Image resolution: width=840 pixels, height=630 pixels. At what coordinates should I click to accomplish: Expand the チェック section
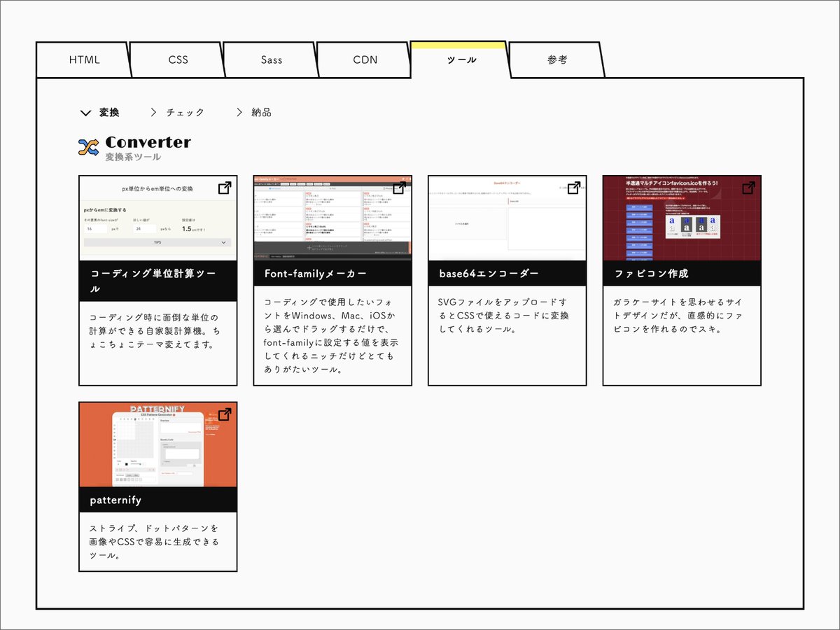coord(184,112)
